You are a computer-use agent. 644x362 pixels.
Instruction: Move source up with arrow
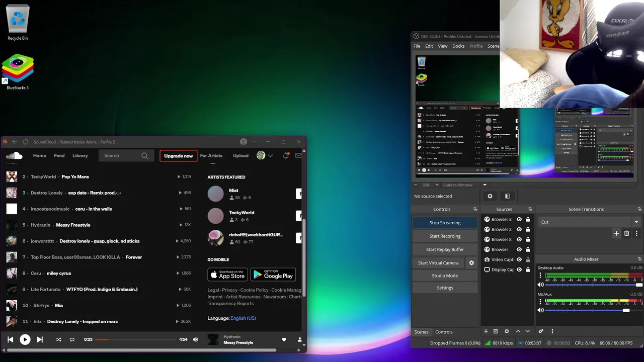tap(518, 331)
